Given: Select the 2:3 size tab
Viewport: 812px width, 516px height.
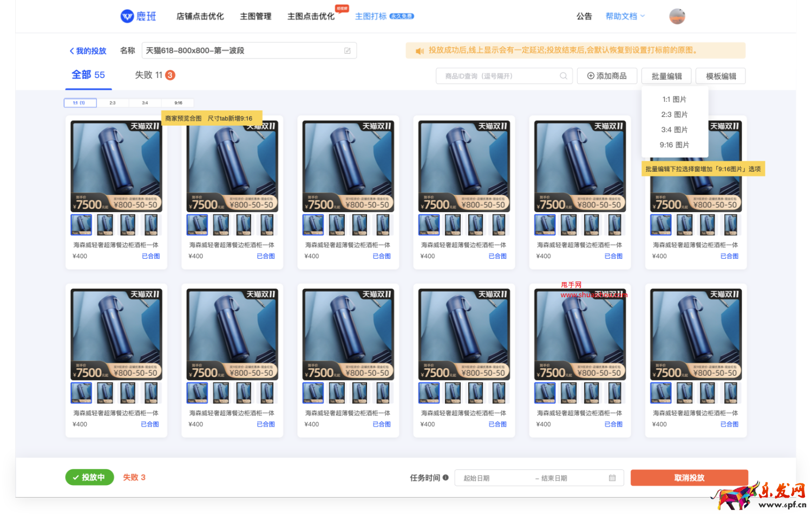Looking at the screenshot, I should (x=113, y=103).
